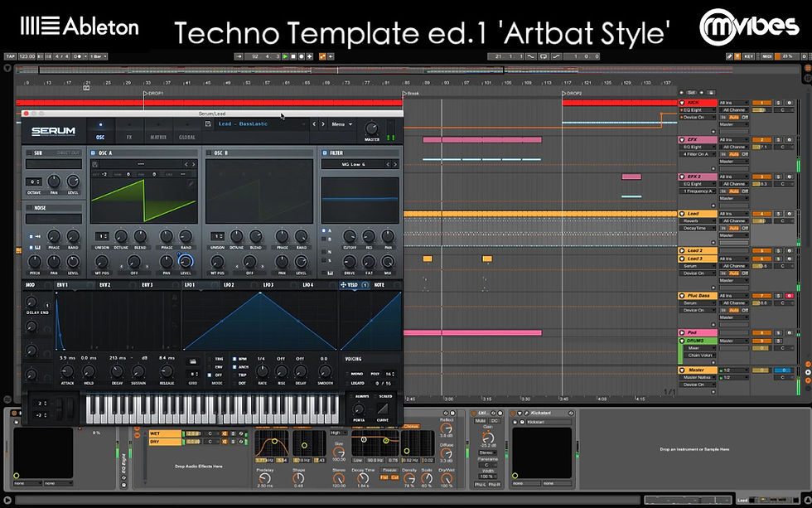The image size is (812, 508).
Task: Click the Serum save preset icon
Action: [208, 123]
